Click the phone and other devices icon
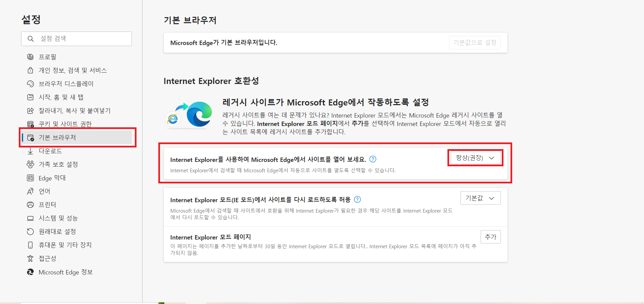The height and width of the screenshot is (304, 644). point(30,245)
